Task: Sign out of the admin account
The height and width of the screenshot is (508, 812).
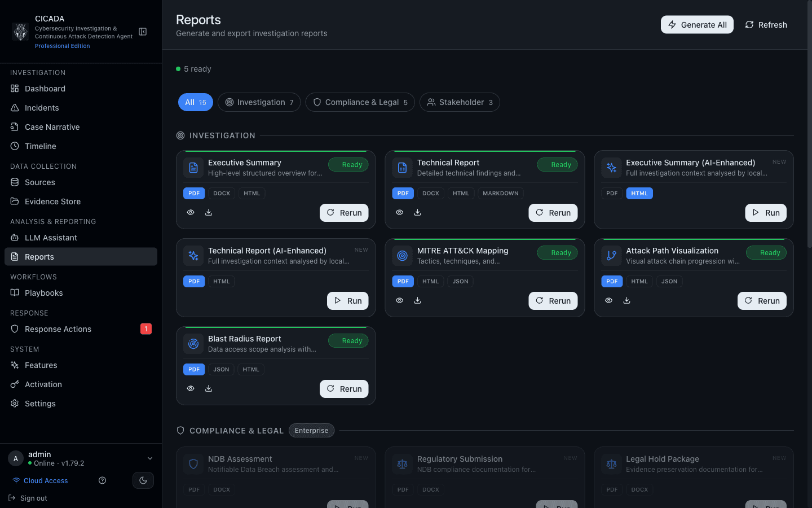Action: click(28, 498)
